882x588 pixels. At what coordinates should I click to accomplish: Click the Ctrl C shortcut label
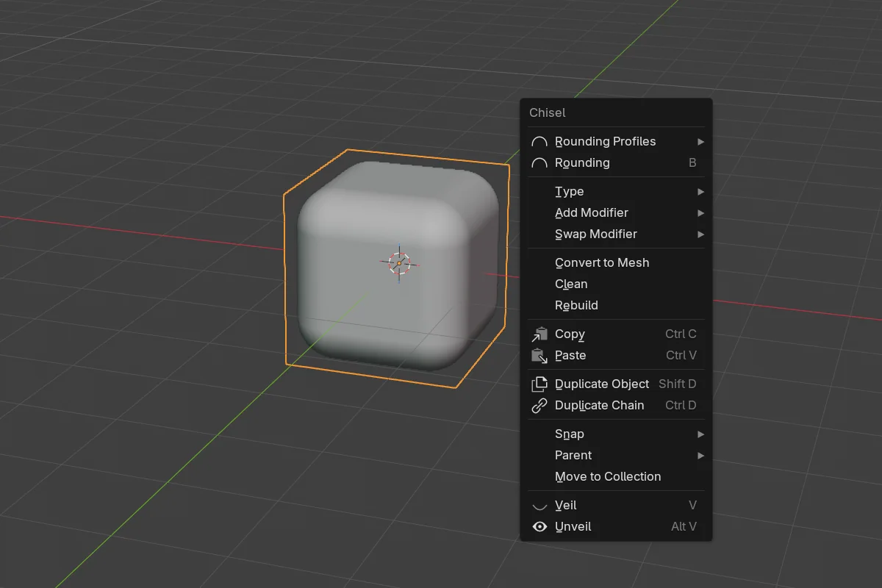click(x=681, y=334)
